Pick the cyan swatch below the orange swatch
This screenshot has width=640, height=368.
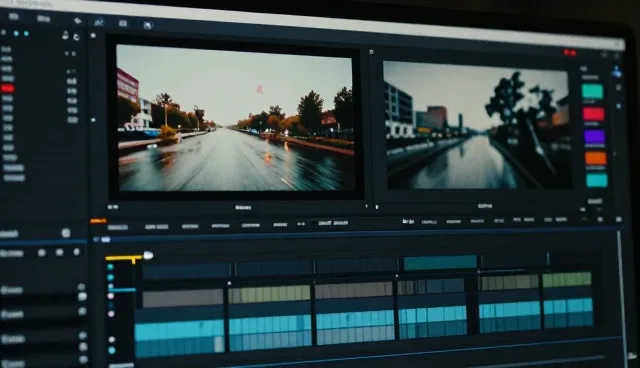(x=597, y=180)
